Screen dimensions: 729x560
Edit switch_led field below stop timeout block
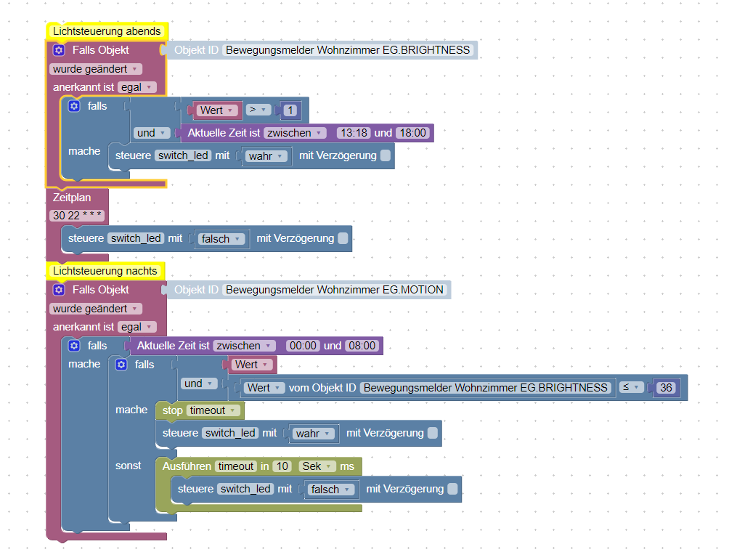230,434
